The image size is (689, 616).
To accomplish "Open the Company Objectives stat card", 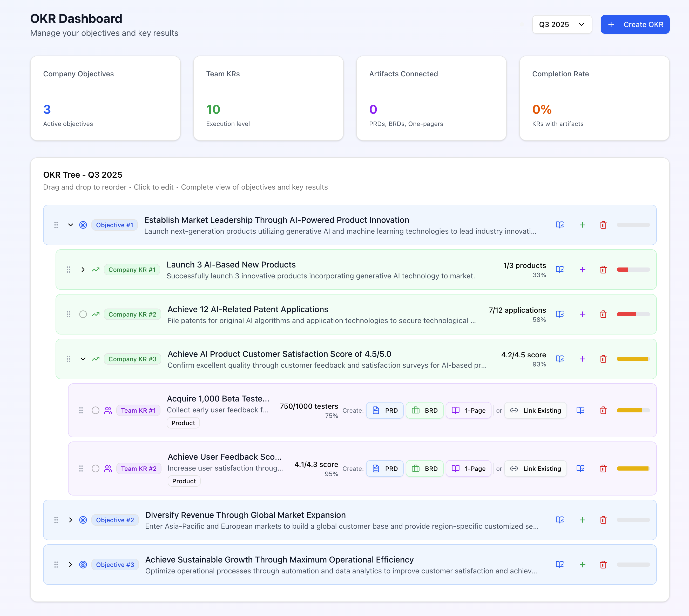I will (x=105, y=98).
